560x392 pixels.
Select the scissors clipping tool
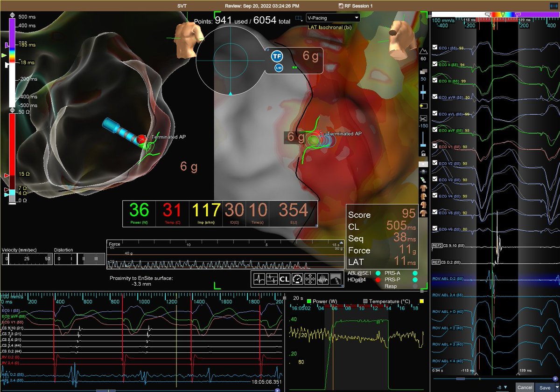[x=423, y=118]
